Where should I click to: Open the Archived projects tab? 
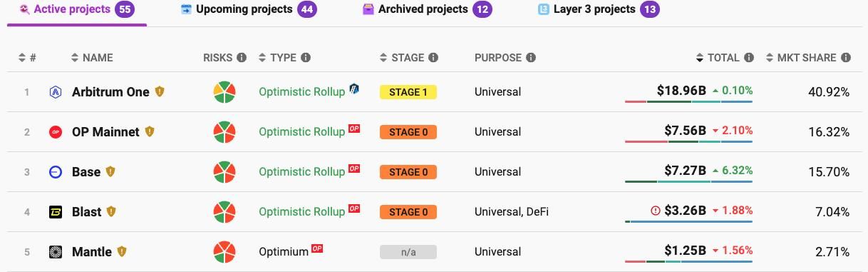point(427,10)
